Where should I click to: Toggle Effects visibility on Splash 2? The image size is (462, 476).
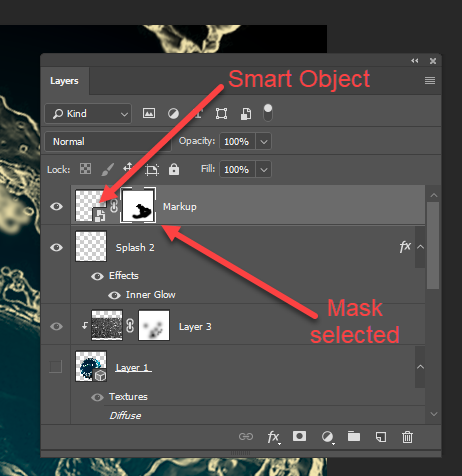pyautogui.click(x=97, y=276)
